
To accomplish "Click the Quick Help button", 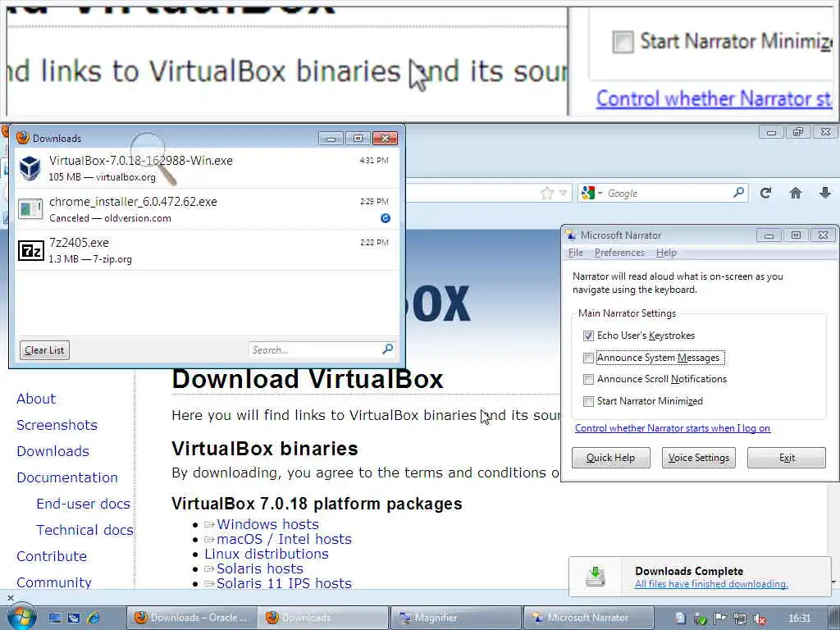I will [x=610, y=458].
